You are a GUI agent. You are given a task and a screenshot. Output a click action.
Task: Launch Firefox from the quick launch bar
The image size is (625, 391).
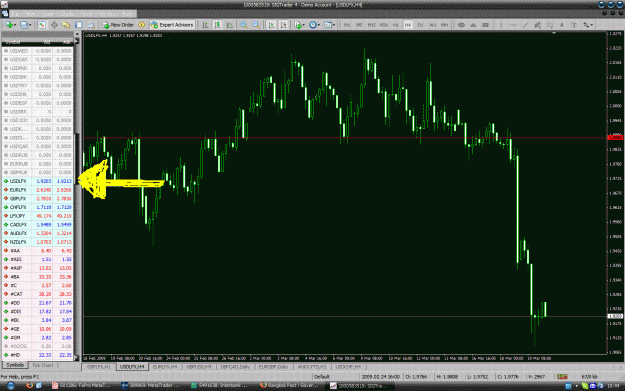(x=29, y=385)
